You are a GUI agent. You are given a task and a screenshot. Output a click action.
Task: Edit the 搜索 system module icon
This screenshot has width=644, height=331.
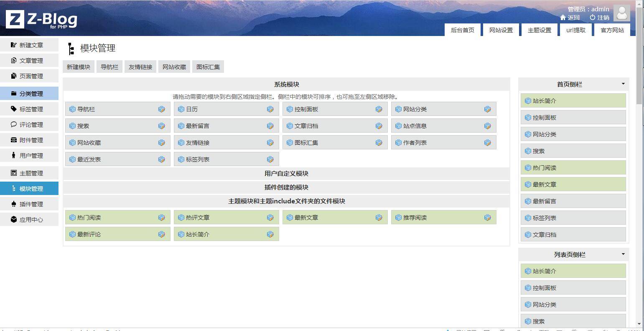coord(162,126)
